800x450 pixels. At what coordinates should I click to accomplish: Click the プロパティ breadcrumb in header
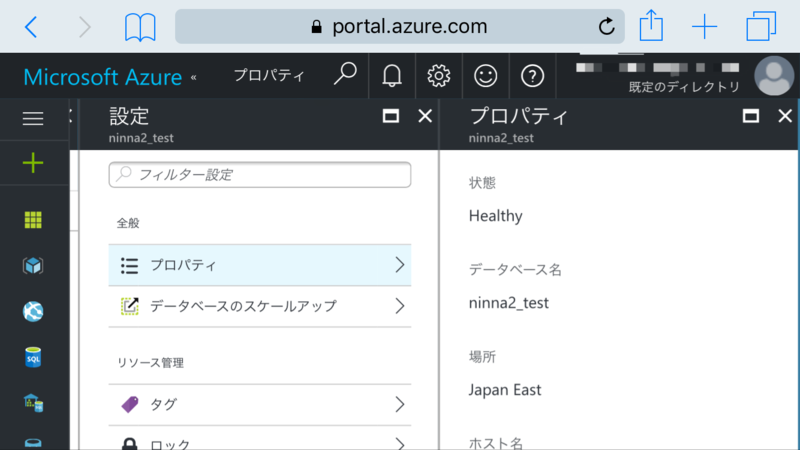click(269, 76)
